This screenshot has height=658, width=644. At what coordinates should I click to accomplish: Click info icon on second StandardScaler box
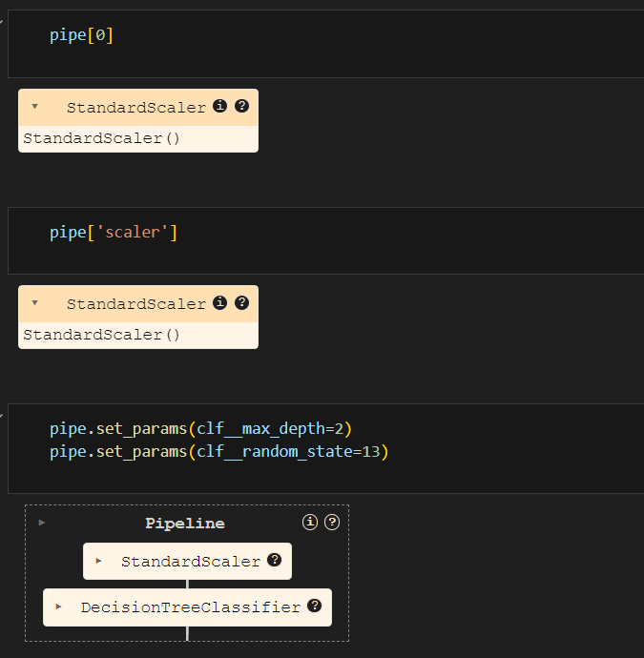point(219,302)
